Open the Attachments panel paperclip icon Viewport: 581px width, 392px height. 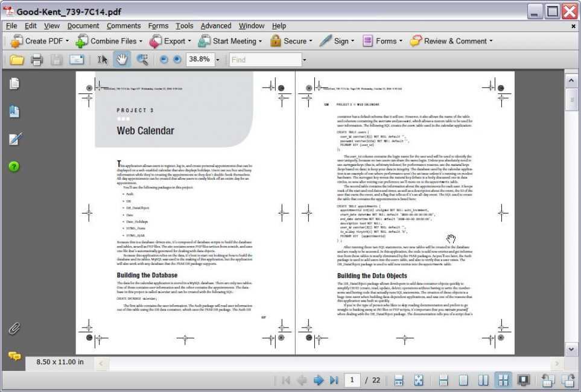14,328
